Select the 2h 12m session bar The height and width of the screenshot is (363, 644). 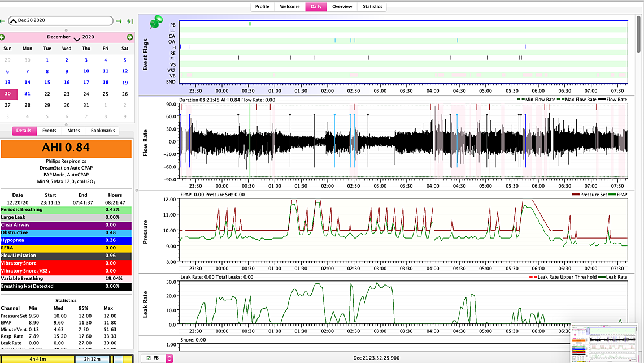[x=93, y=359]
